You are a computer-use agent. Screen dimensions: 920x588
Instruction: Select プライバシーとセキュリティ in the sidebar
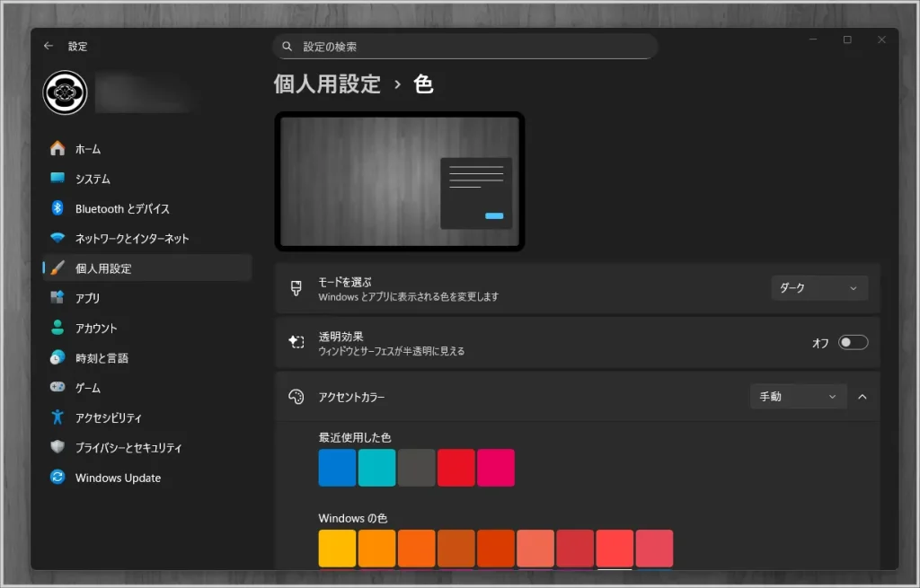click(128, 448)
